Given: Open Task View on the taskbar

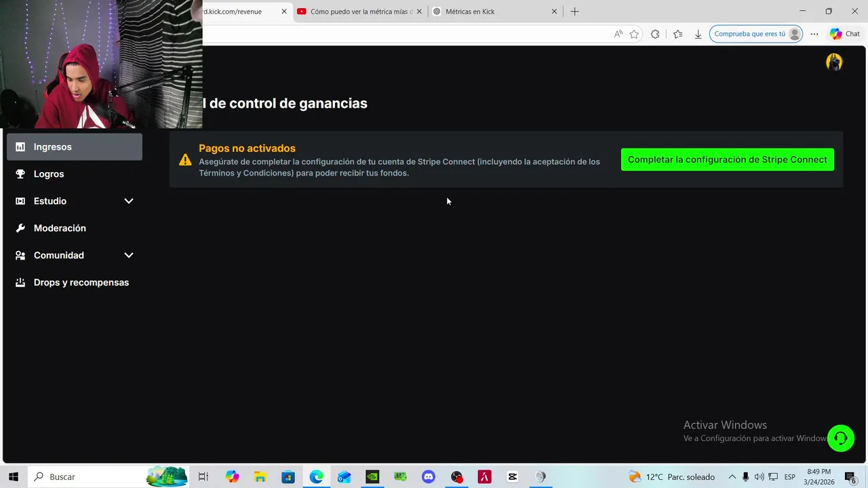Looking at the screenshot, I should [203, 476].
